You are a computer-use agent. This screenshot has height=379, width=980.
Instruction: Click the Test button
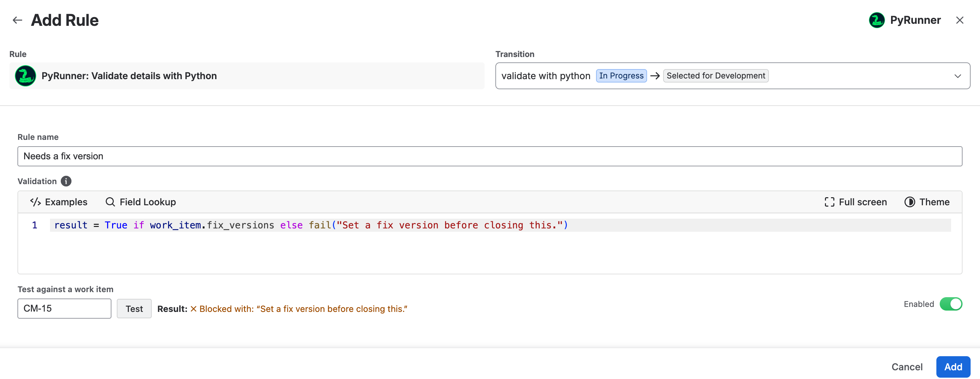coord(134,309)
